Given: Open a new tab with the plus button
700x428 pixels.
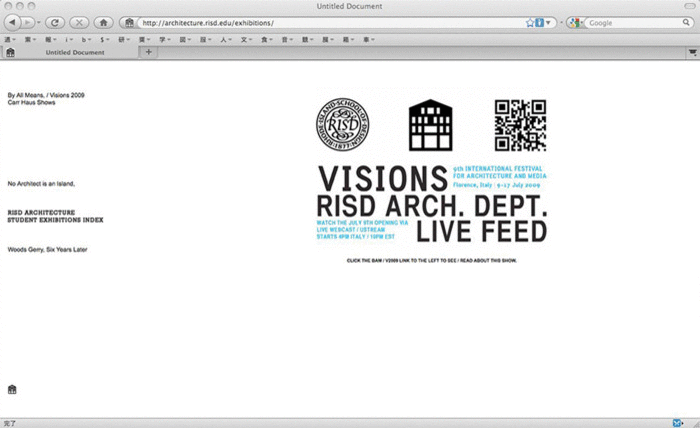Looking at the screenshot, I should [149, 52].
